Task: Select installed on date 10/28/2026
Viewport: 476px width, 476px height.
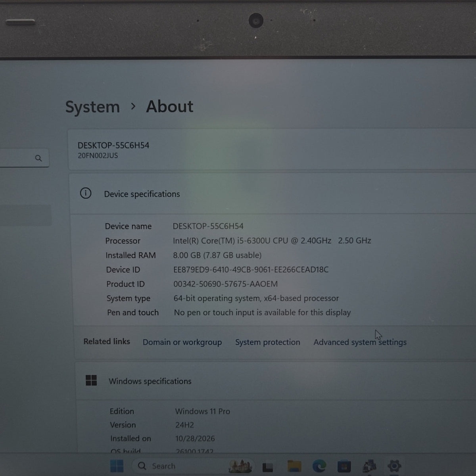Action: [x=195, y=438]
